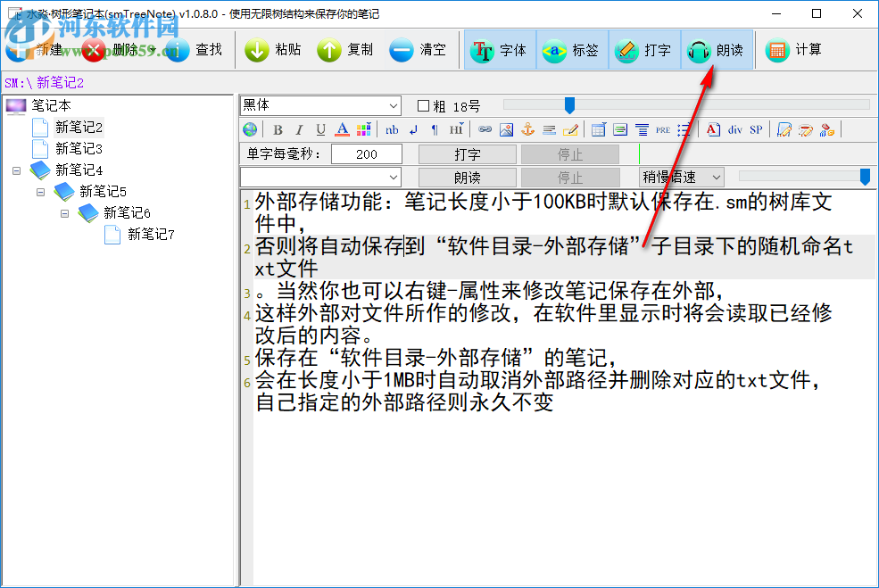The height and width of the screenshot is (588, 879).
Task: Click the 停止 stop button next to 打字
Action: click(571, 153)
